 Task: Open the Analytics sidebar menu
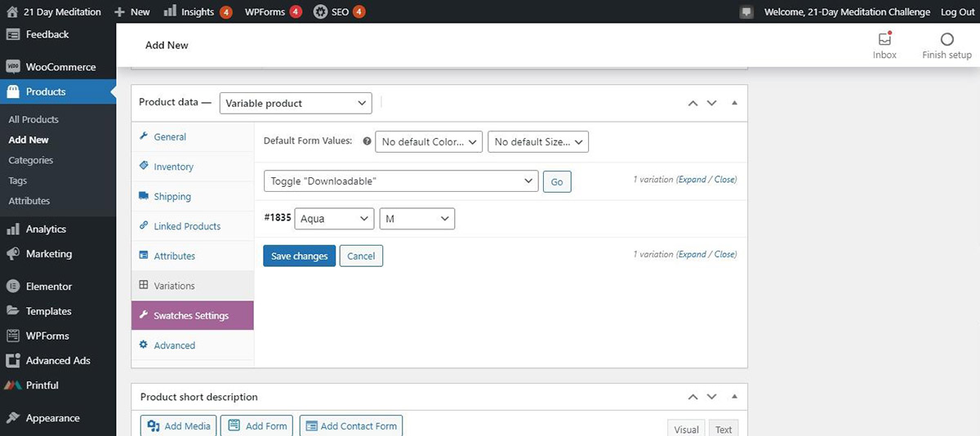coord(46,229)
